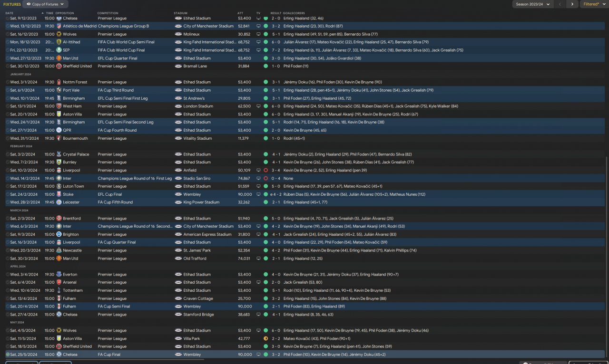This screenshot has height=364, width=609.
Task: Tick the selection circle for Sat, 3/2/2024
Action: pos(8,154)
